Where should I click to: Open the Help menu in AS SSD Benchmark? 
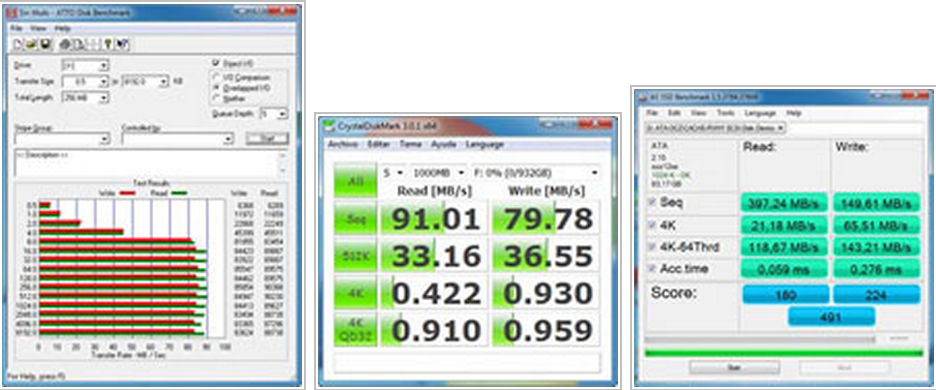click(793, 113)
